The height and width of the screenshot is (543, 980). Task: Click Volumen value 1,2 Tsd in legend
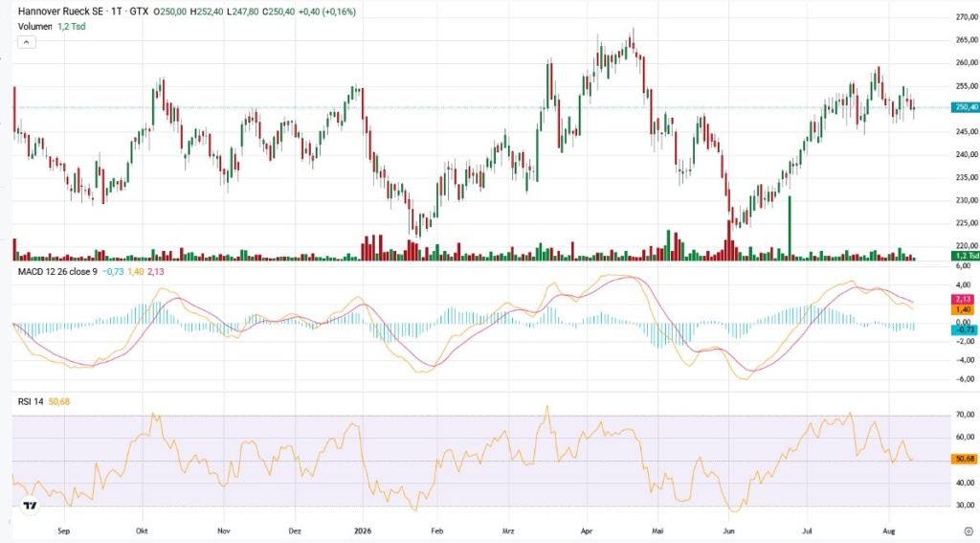(71, 26)
